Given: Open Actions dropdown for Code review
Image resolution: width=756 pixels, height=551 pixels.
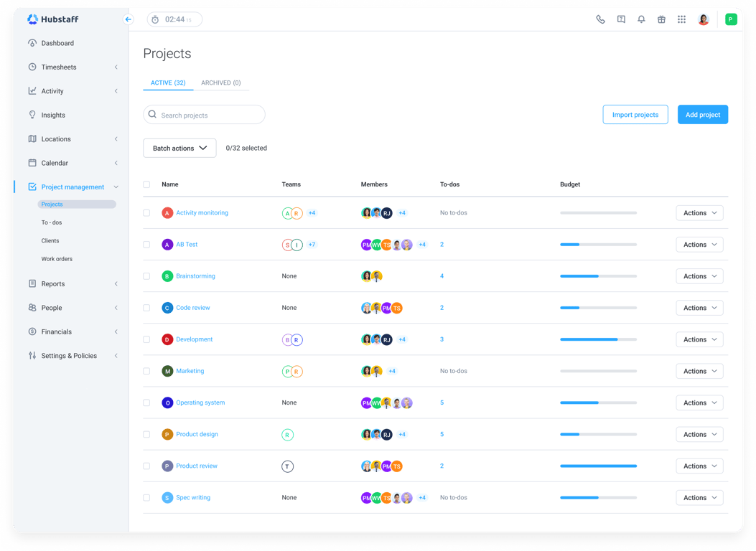Looking at the screenshot, I should click(x=699, y=308).
